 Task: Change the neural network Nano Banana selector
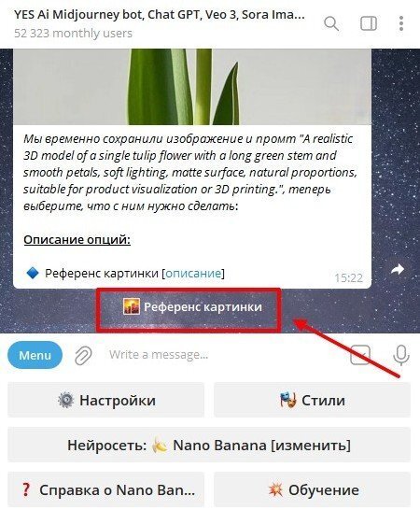[209, 445]
